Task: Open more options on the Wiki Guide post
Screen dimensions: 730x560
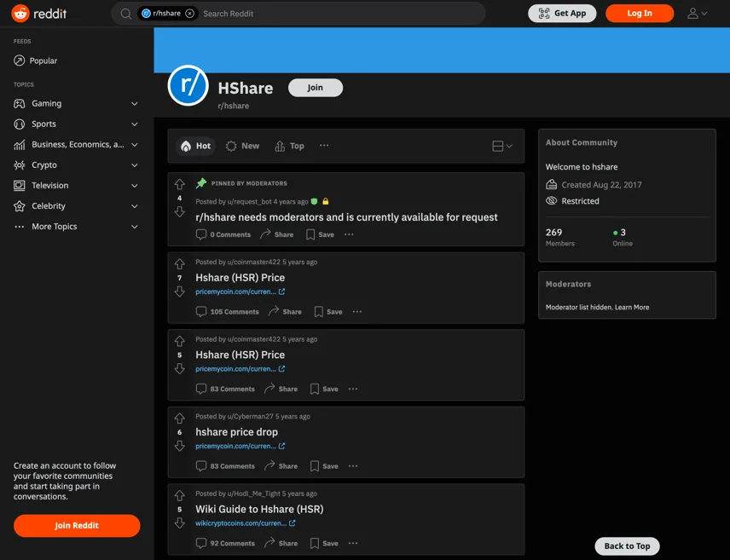Action: [x=353, y=543]
